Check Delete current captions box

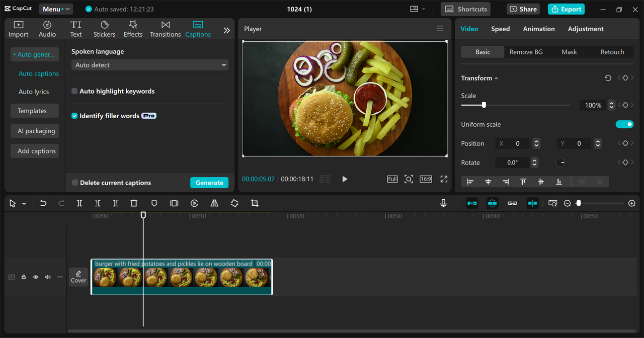[74, 183]
